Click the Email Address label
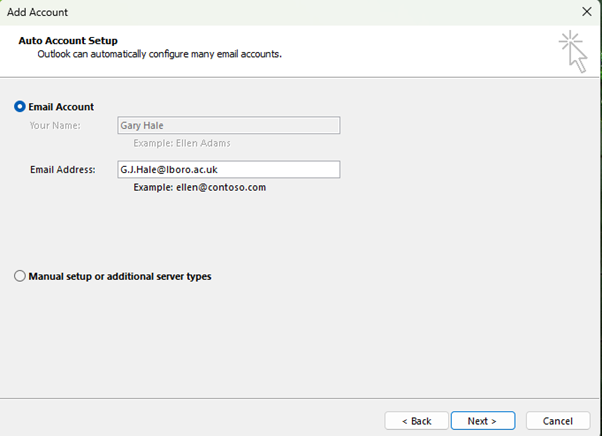 pyautogui.click(x=62, y=170)
